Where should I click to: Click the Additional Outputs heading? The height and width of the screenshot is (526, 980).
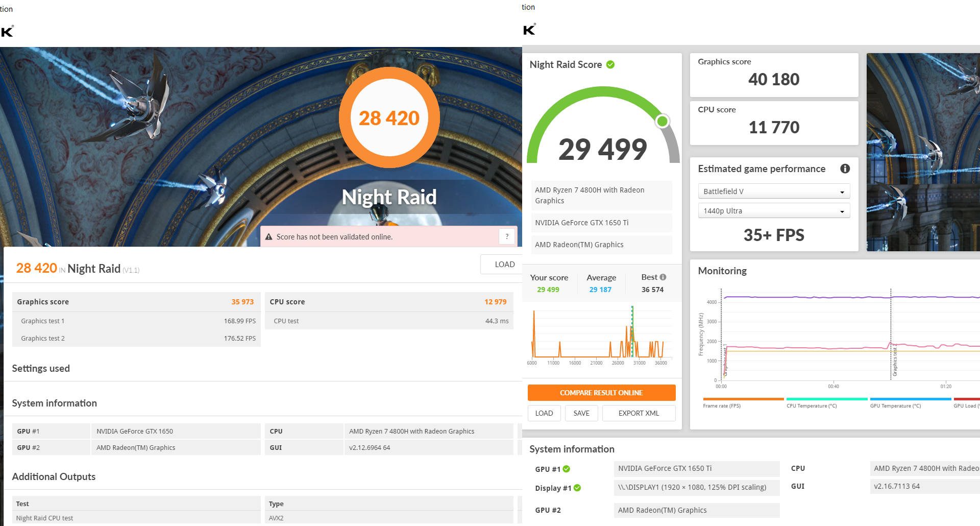(x=54, y=476)
